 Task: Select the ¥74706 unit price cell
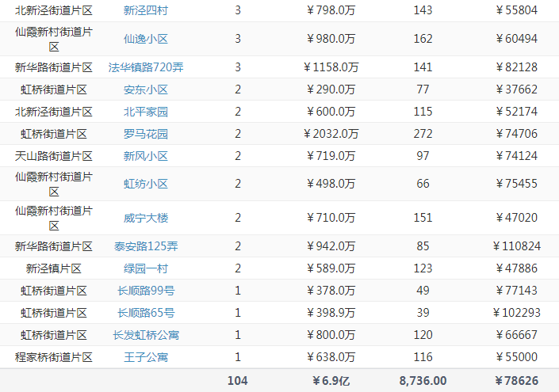point(516,134)
